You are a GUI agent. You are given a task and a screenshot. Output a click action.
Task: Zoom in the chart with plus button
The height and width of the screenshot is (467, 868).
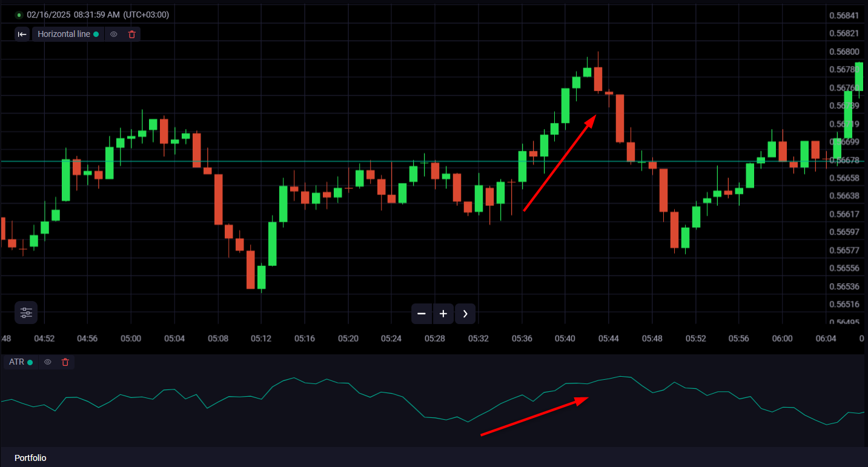click(443, 314)
